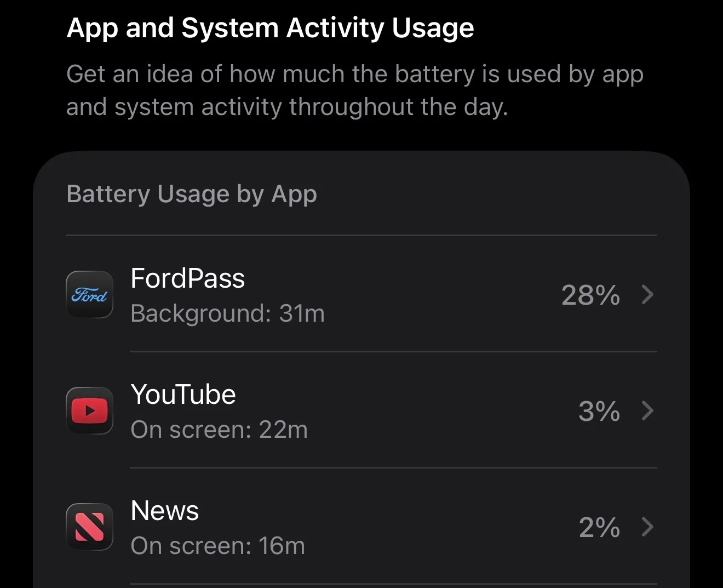
Task: Click the text "and system activity throughout the day."
Action: (x=287, y=107)
